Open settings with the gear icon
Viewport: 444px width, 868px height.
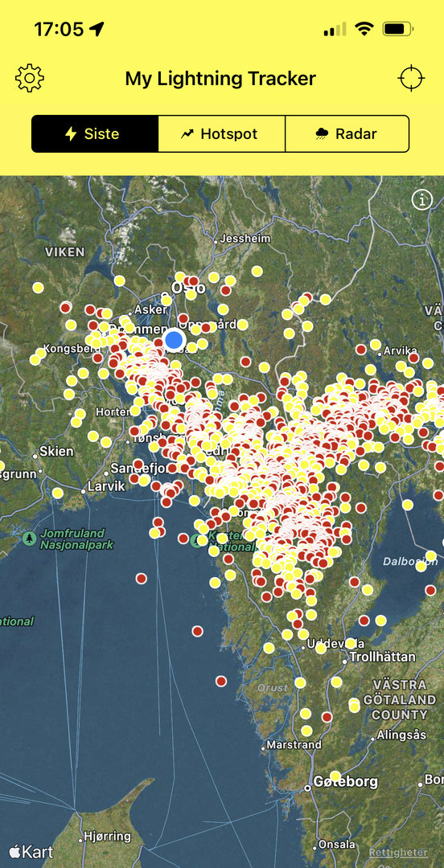[30, 78]
